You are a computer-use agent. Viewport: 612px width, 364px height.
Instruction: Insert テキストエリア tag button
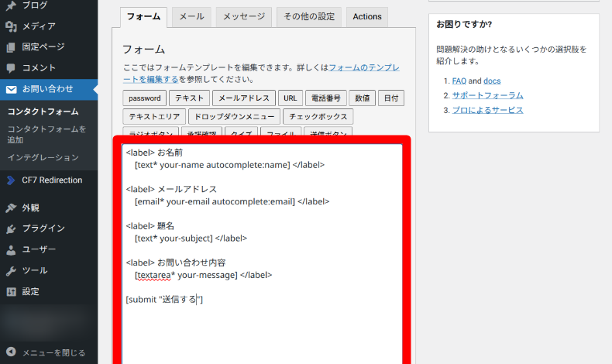click(x=154, y=117)
